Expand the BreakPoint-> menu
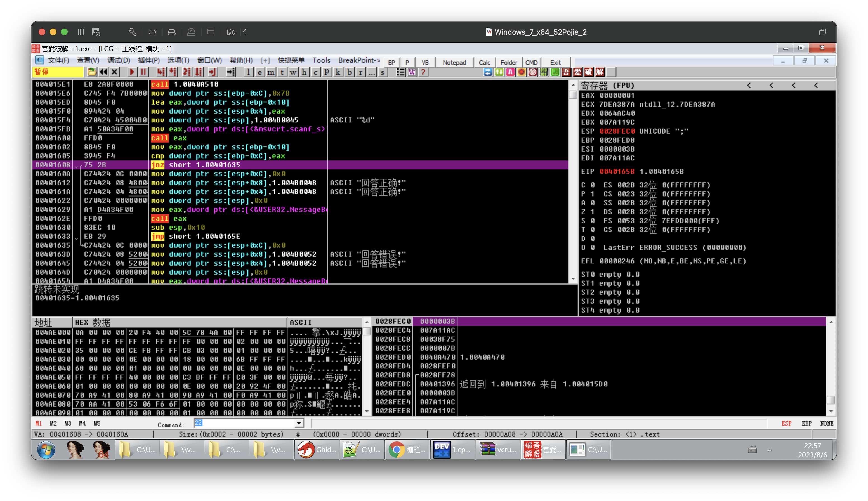This screenshot has height=501, width=868. tap(359, 60)
